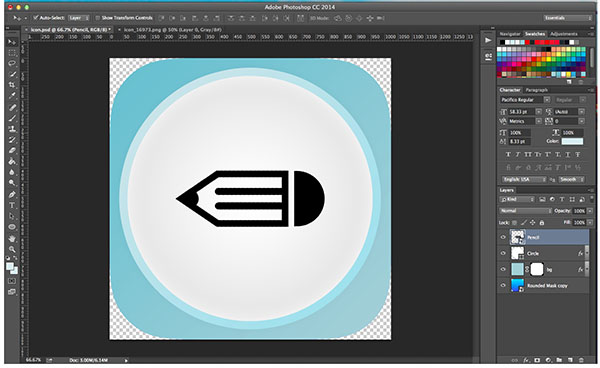The height and width of the screenshot is (368, 600).
Task: Select the Paint Bucket tool
Action: point(12,161)
